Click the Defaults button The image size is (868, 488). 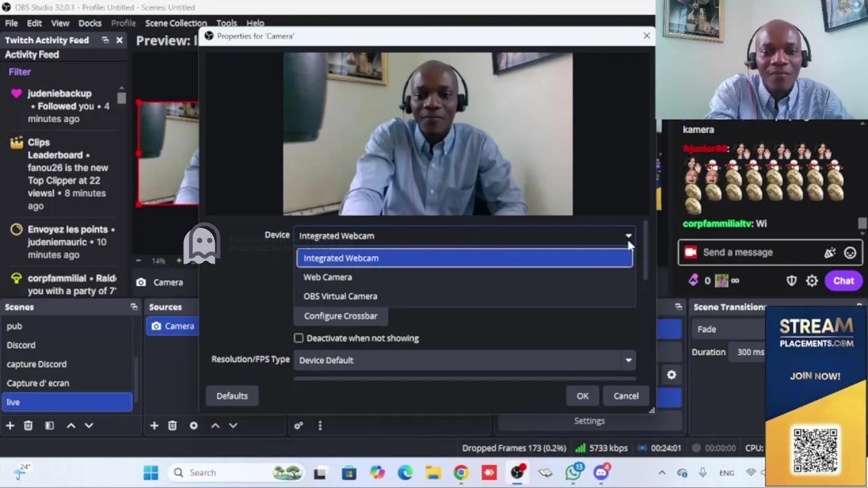[232, 396]
